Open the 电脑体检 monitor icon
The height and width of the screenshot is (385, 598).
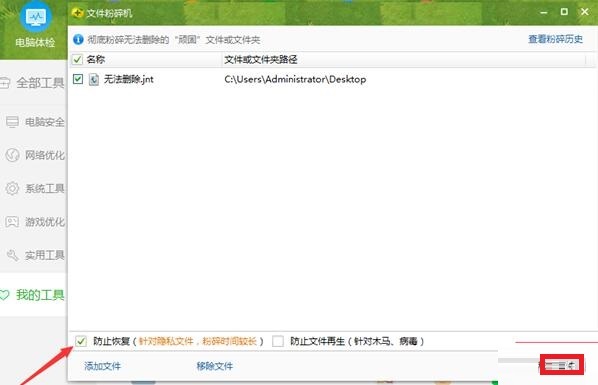(36, 17)
